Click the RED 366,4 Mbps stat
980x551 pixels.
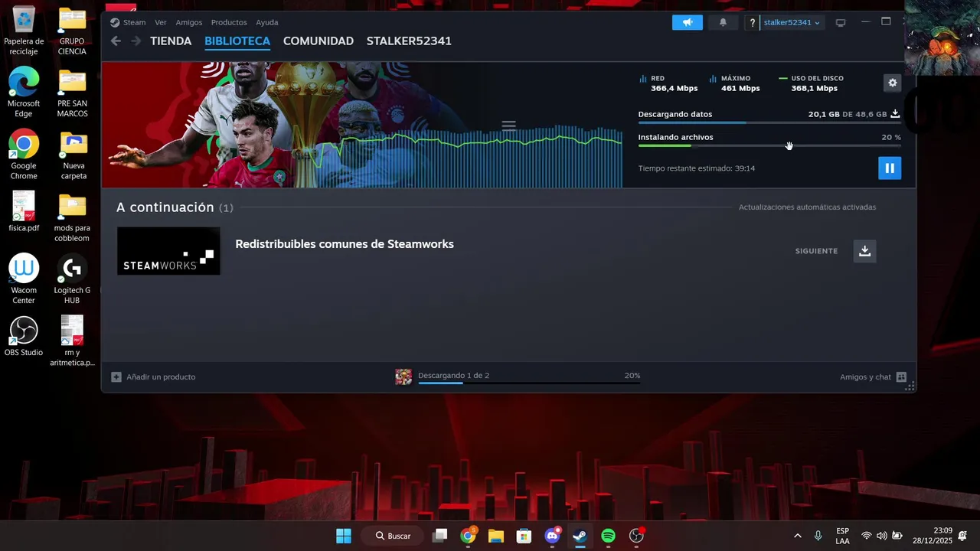(667, 83)
